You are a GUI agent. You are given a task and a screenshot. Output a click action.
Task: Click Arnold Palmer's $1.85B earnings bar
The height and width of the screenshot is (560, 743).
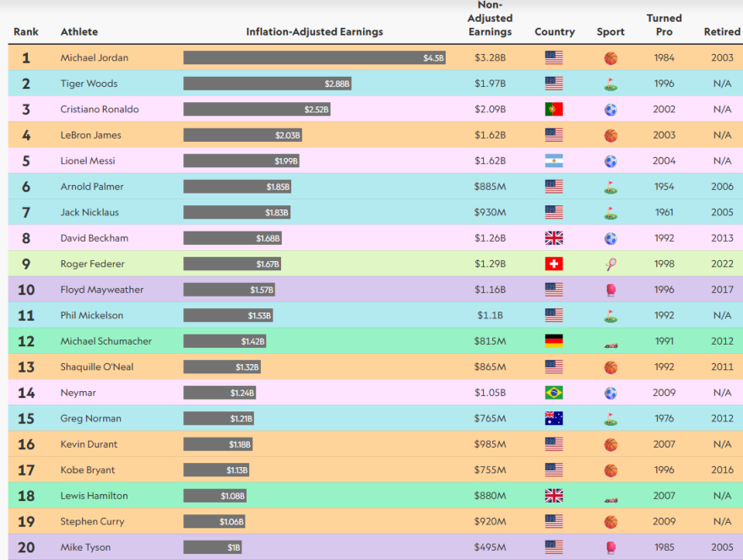click(x=237, y=187)
